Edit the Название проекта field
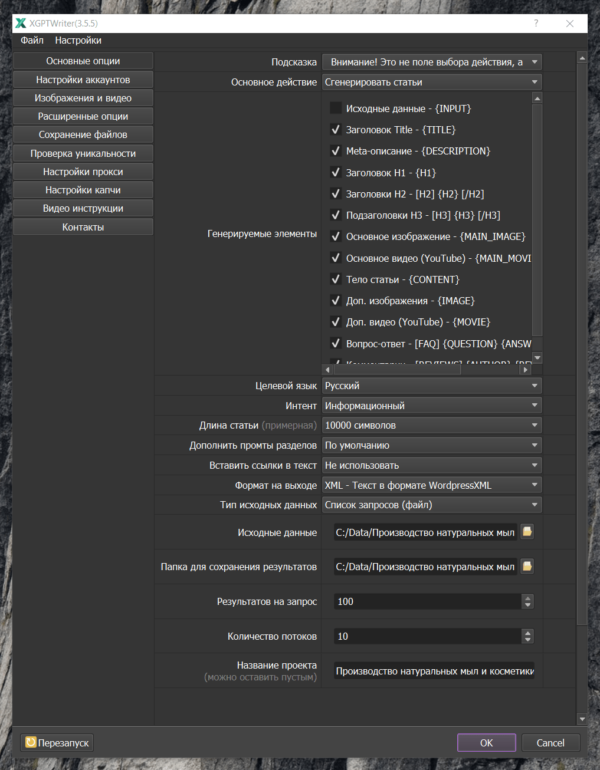The image size is (600, 770). click(434, 671)
